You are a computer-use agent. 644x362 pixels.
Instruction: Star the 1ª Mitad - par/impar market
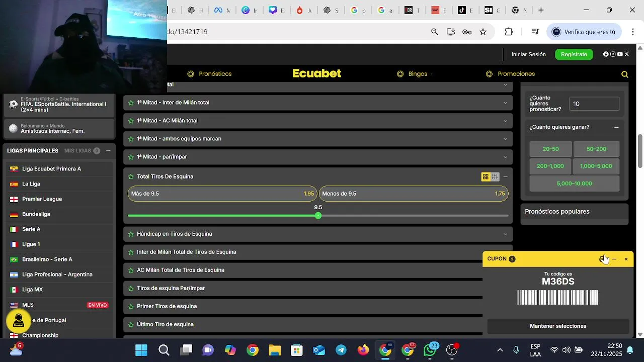click(131, 157)
